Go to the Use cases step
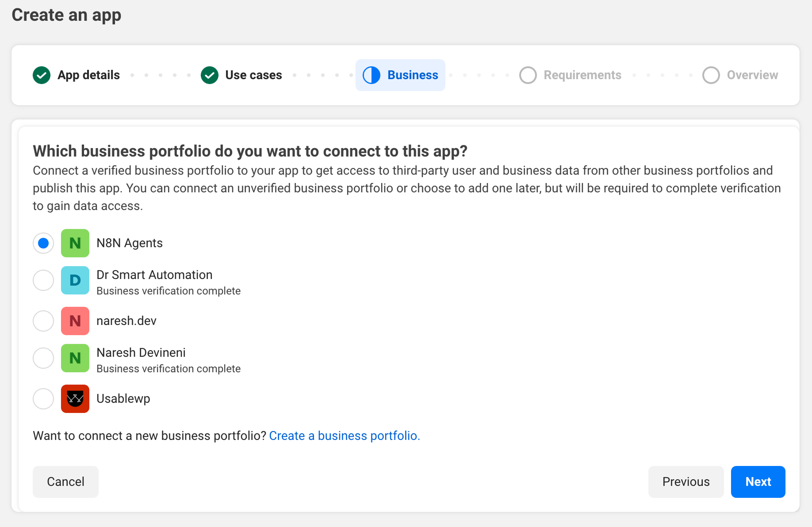The width and height of the screenshot is (812, 527). [241, 75]
